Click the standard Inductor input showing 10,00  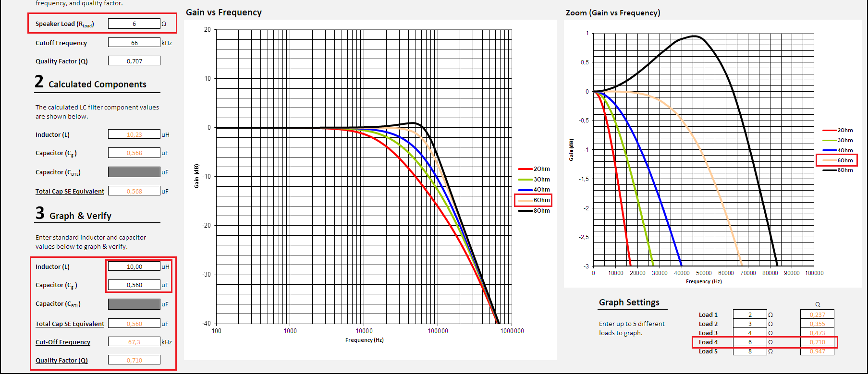(134, 266)
